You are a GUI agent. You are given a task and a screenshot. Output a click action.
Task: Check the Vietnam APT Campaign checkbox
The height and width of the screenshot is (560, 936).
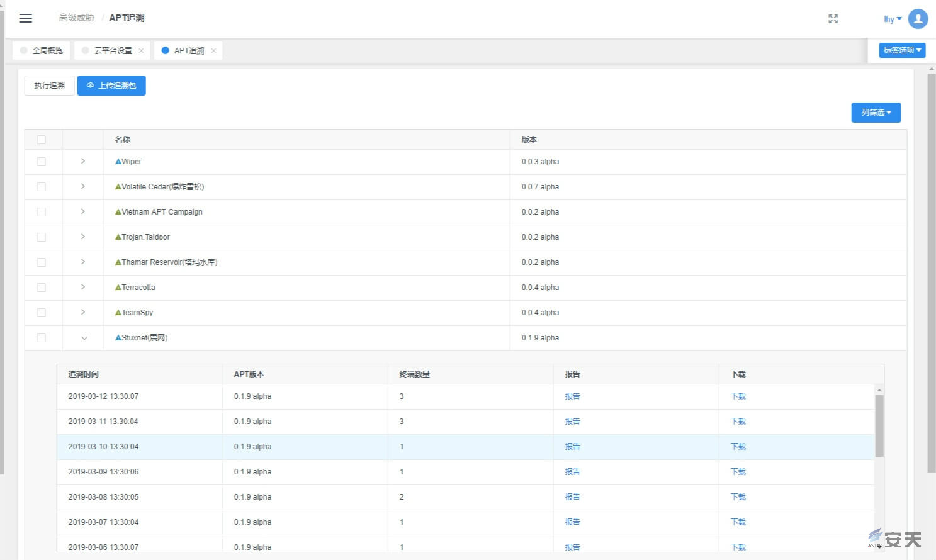42,212
